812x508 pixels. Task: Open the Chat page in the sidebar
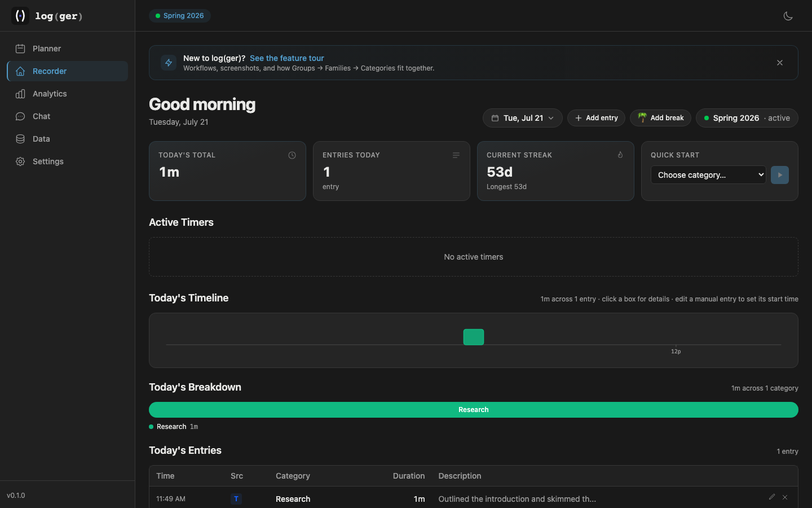(68, 116)
